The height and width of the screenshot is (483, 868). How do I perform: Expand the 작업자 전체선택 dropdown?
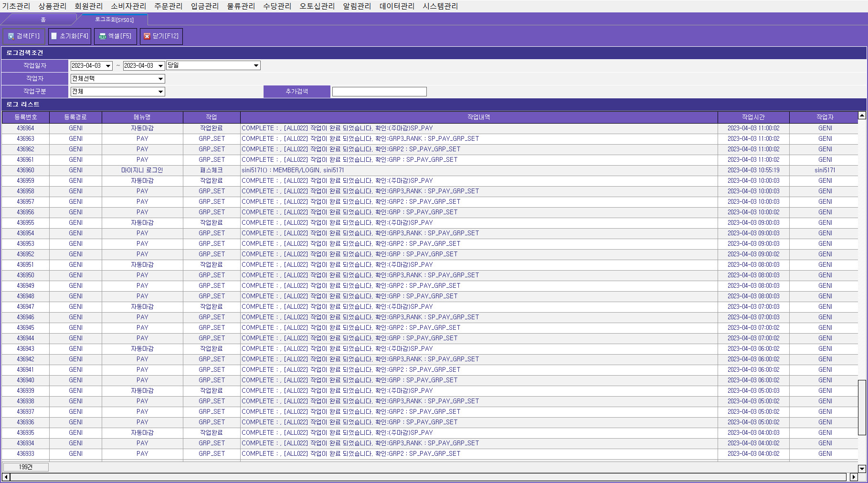pos(160,79)
